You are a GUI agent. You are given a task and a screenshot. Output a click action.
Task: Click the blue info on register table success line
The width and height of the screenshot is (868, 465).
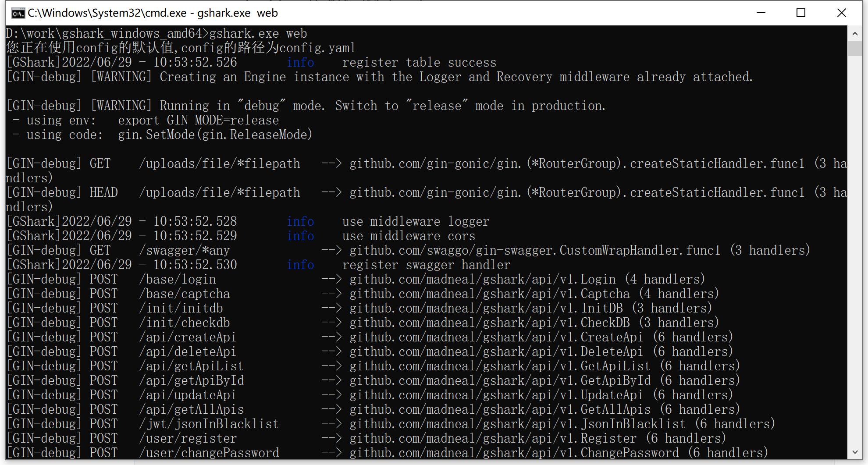(300, 63)
